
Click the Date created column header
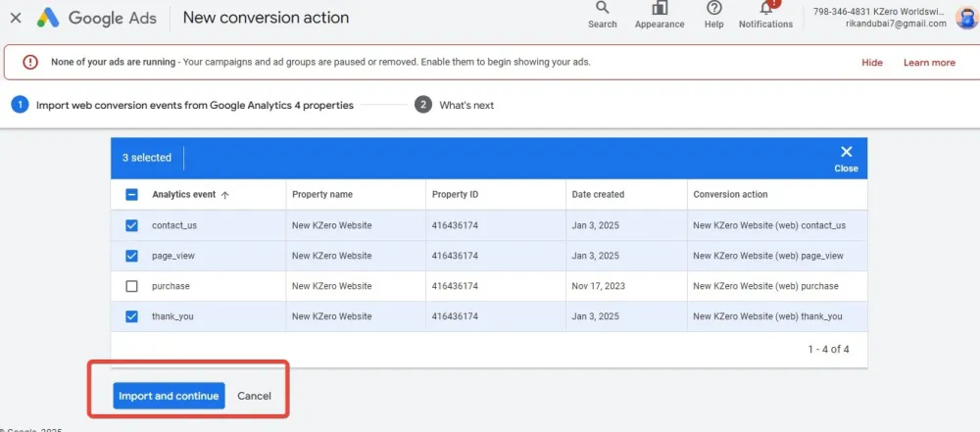[598, 194]
